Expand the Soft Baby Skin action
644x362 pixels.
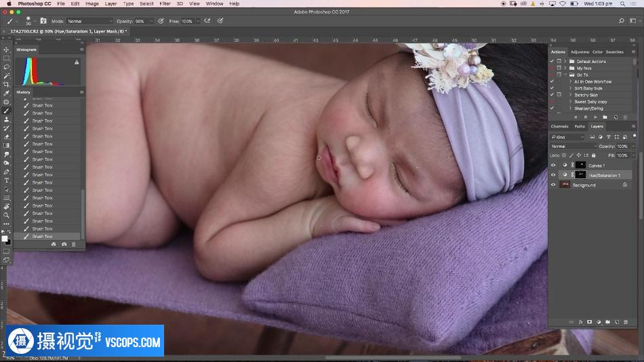(x=571, y=88)
